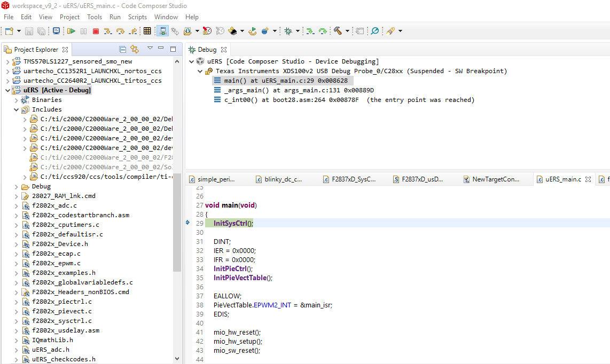Click the Step Over icon
The height and width of the screenshot is (364, 610).
[x=120, y=31]
